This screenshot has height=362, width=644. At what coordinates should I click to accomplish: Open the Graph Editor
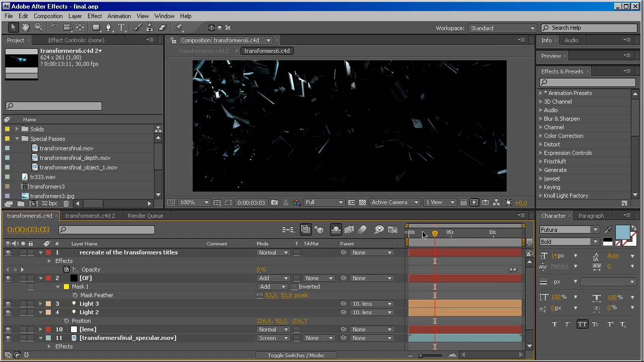393,230
